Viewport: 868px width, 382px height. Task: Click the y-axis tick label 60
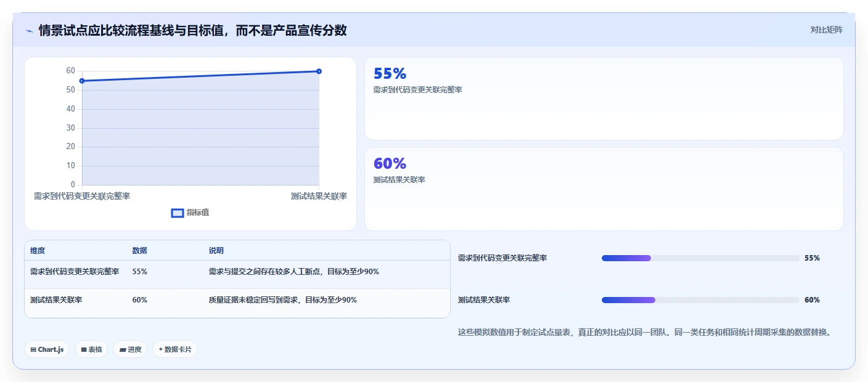(71, 71)
